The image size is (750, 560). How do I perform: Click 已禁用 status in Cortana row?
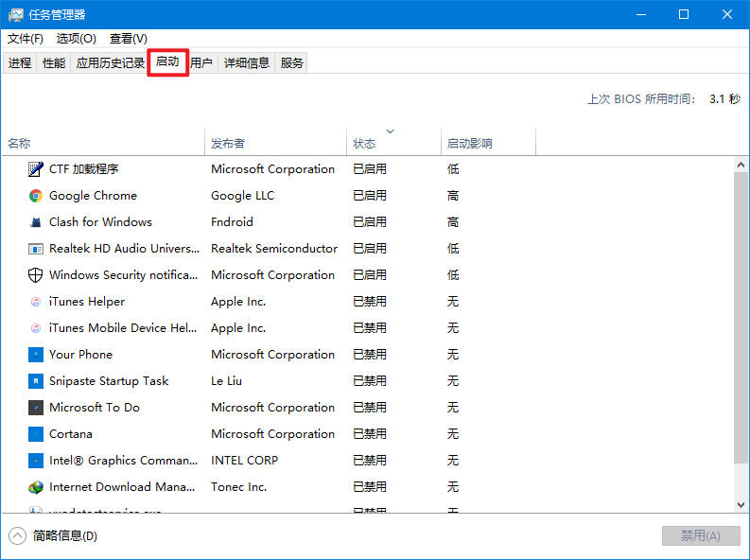tap(370, 434)
